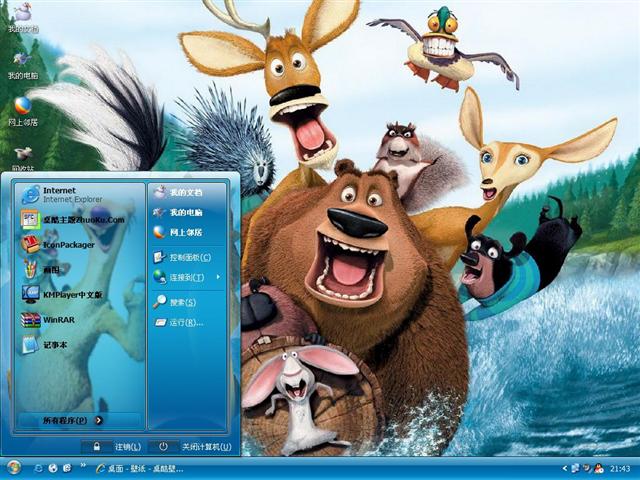
Task: Open Internet Explorer from Start menu
Action: pos(80,195)
